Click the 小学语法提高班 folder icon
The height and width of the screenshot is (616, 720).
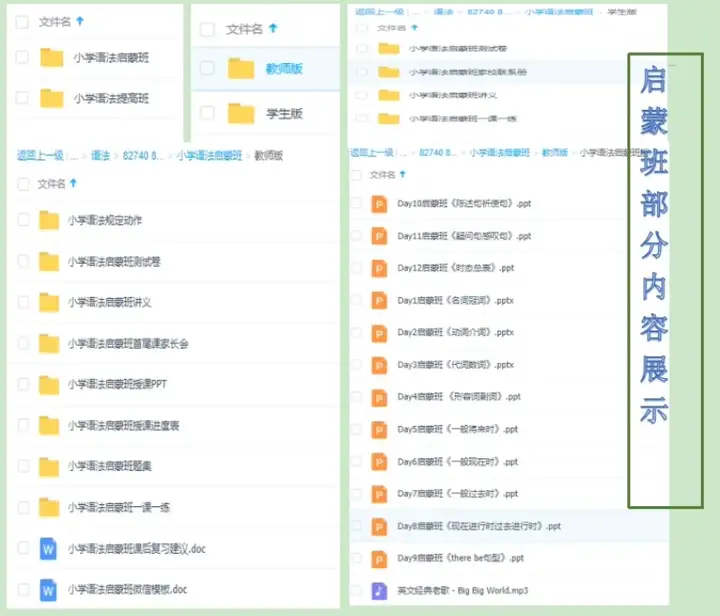click(x=51, y=98)
